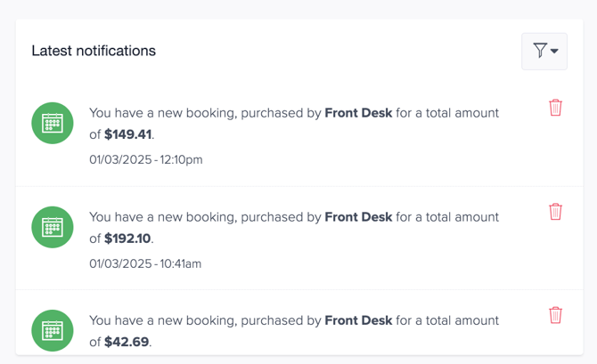Image resolution: width=597 pixels, height=364 pixels.
Task: Click the caret arrow beside the funnel
Action: 554,51
